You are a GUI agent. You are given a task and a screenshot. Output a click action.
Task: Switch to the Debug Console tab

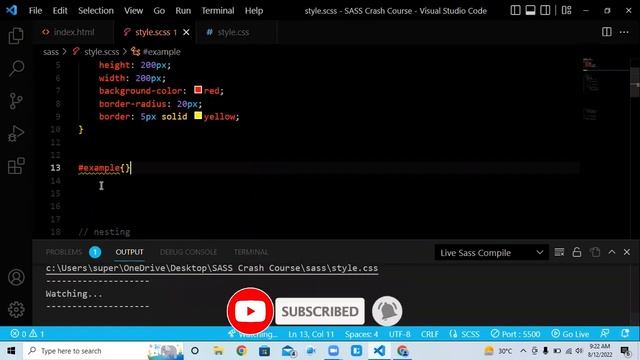[189, 252]
